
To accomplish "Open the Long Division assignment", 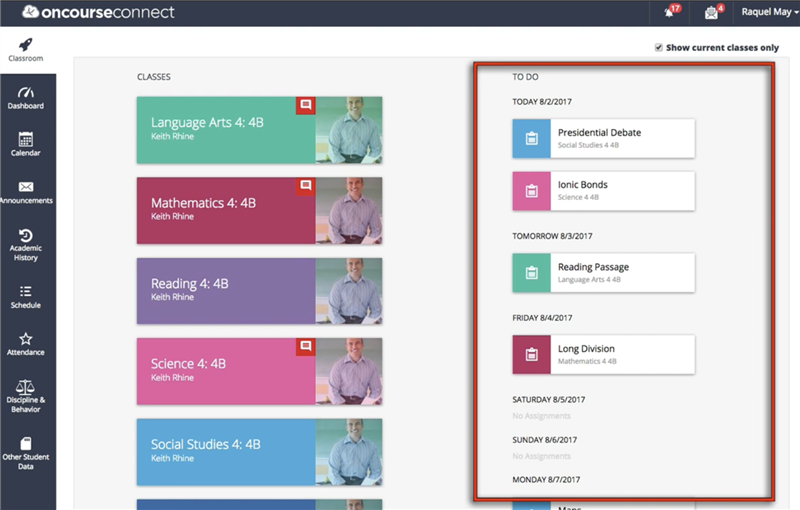I will (604, 354).
